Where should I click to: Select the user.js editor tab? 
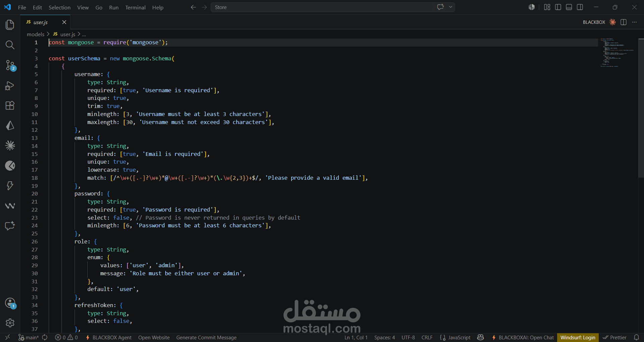click(x=45, y=22)
